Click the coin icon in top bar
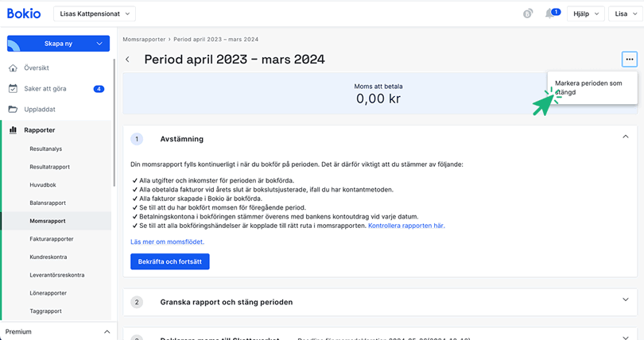 point(528,14)
